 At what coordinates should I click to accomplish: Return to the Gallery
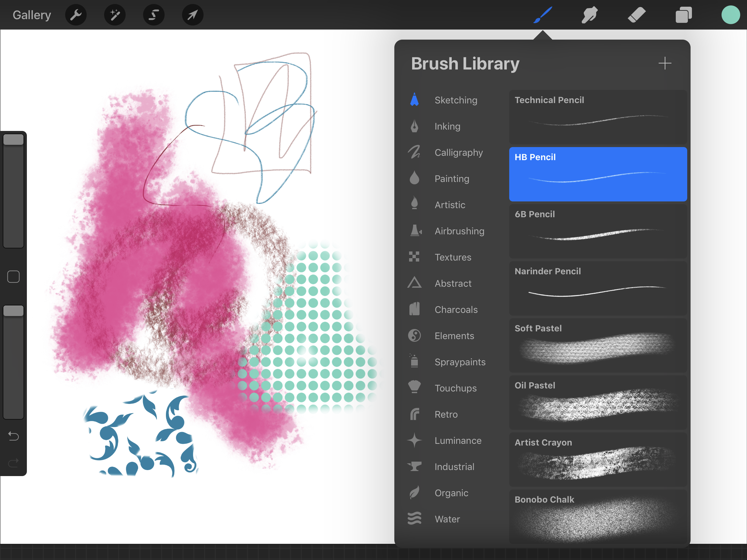coord(32,15)
